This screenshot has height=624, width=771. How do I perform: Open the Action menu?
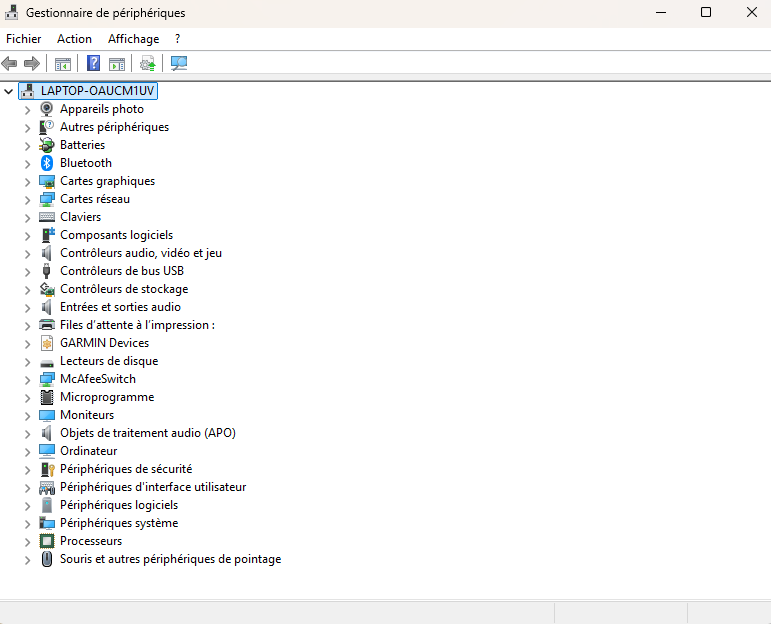tap(74, 39)
